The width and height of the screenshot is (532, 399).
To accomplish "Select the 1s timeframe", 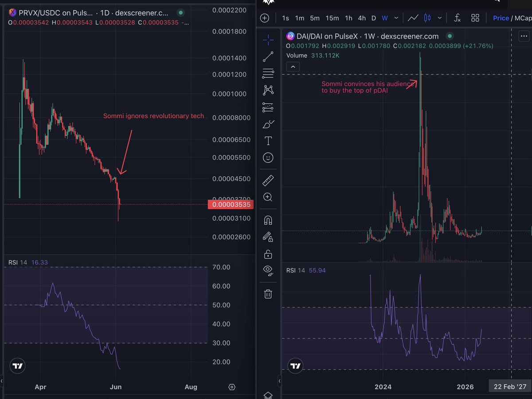I will point(286,18).
